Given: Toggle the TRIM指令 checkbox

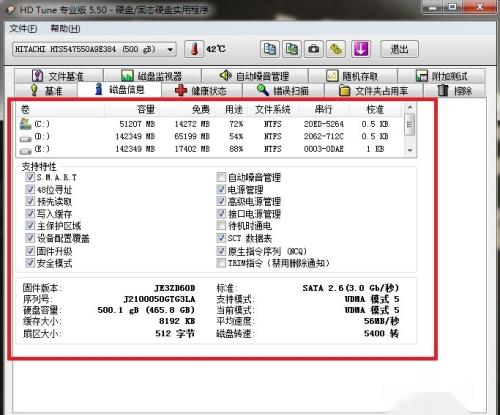Looking at the screenshot, I should [x=221, y=263].
